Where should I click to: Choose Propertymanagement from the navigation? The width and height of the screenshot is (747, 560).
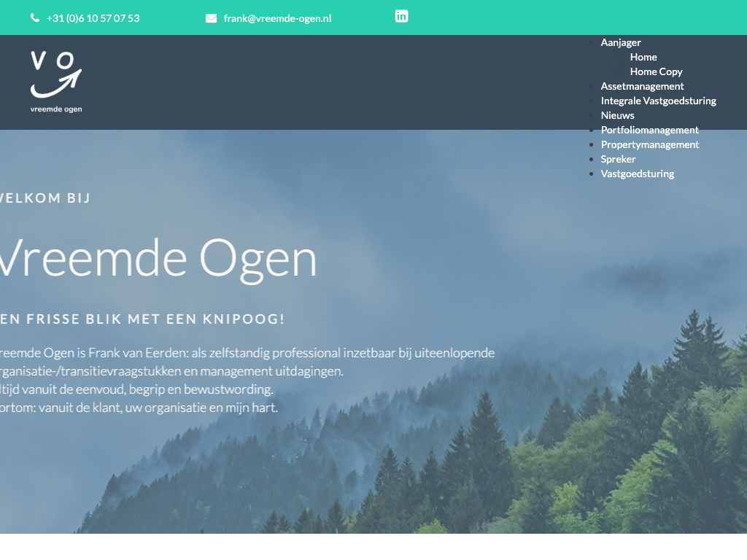649,144
